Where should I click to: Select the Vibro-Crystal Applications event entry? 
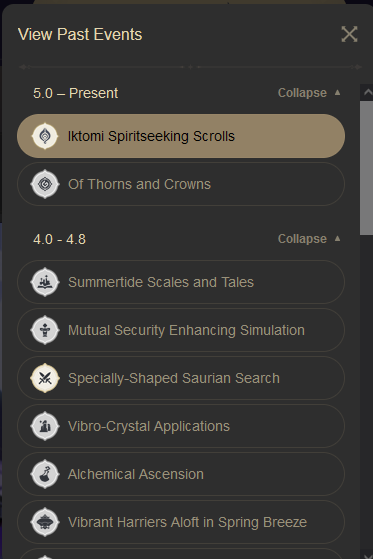pyautogui.click(x=181, y=426)
